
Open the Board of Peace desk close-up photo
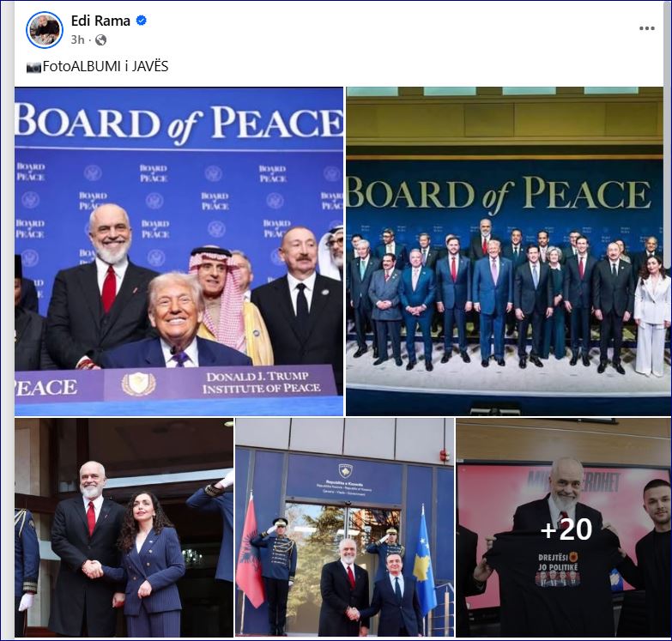(179, 251)
